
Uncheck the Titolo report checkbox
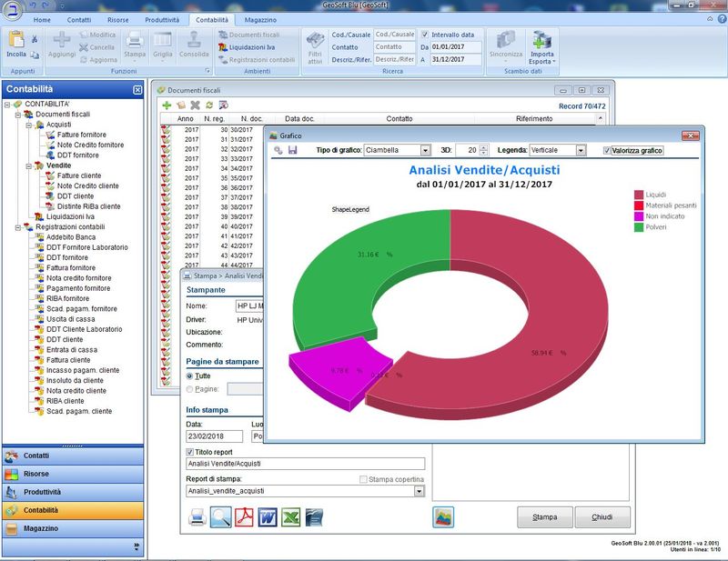tap(189, 452)
